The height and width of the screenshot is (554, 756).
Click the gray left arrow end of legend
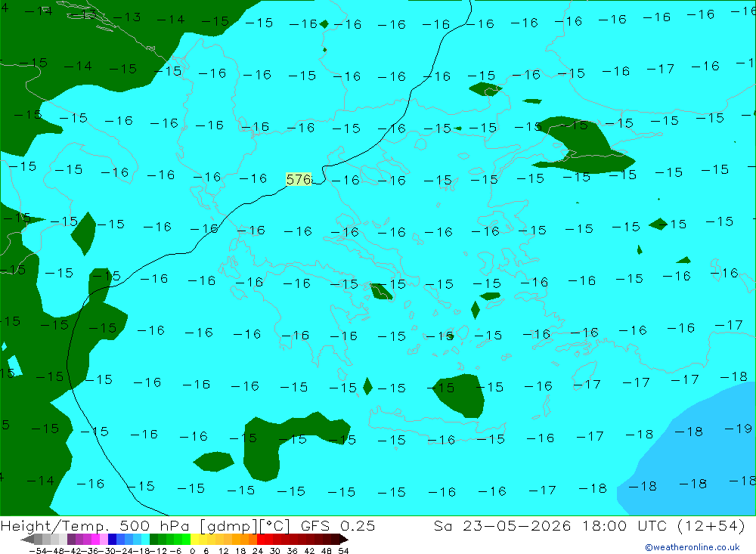27,539
